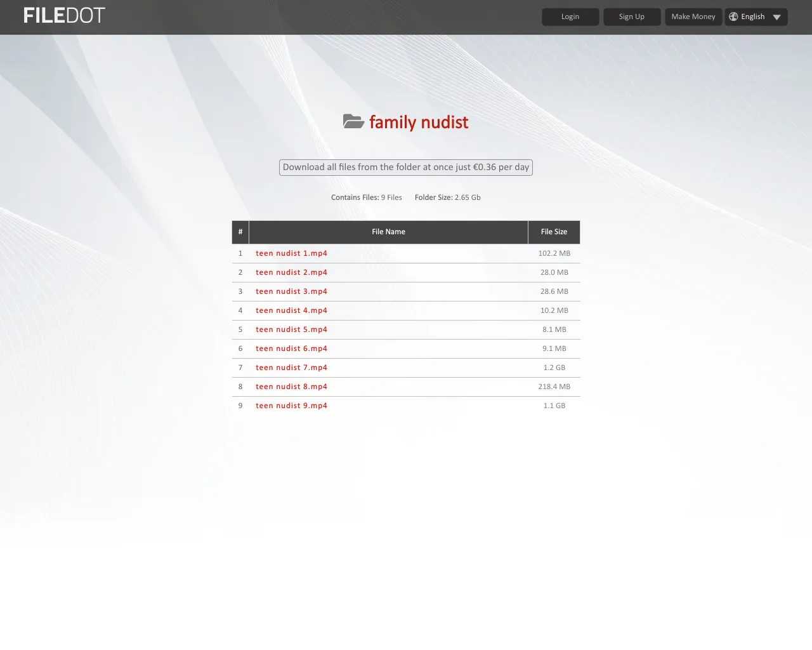Click the globe icon in the language selector
The width and height of the screenshot is (812, 650).
734,17
